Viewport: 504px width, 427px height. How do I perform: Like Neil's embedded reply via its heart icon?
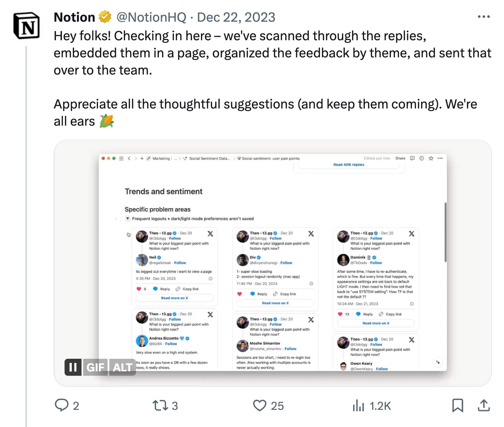pos(139,289)
